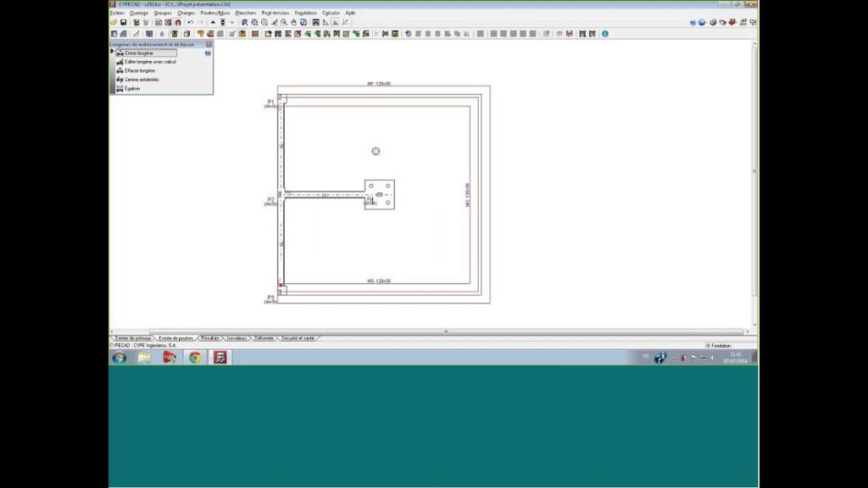Click the Save disk icon in toolbar
This screenshot has height=488, width=868.
tap(124, 23)
